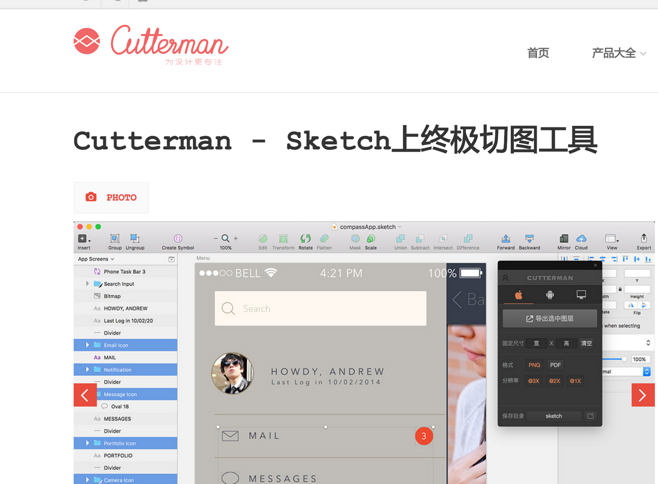Go to previous carousel slide arrow
658x484 pixels.
click(x=85, y=395)
